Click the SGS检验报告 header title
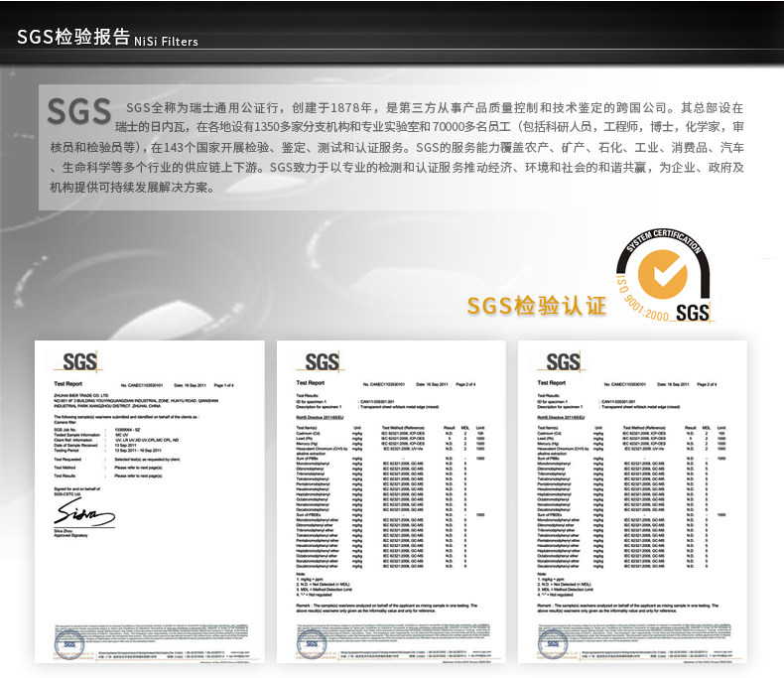 [73, 37]
